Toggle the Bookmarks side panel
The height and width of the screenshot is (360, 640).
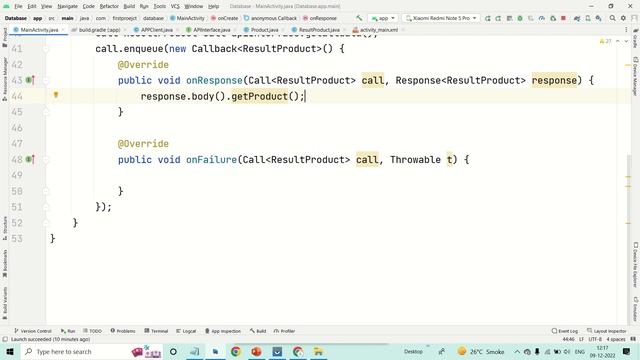click(x=4, y=263)
